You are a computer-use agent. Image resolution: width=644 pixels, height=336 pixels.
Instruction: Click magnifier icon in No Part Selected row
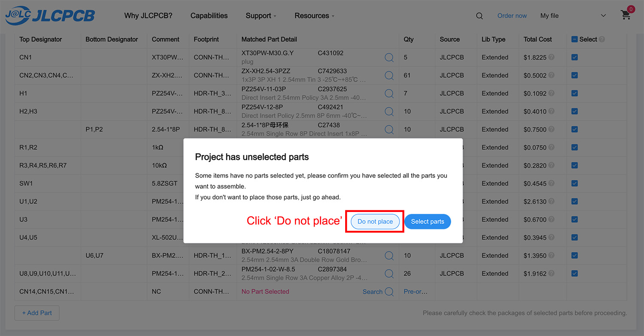tap(389, 291)
